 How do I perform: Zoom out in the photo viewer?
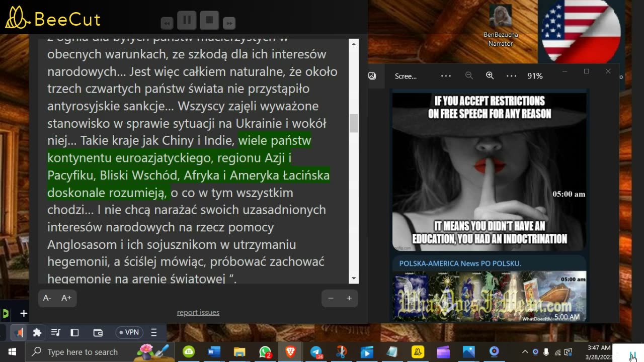pyautogui.click(x=469, y=76)
